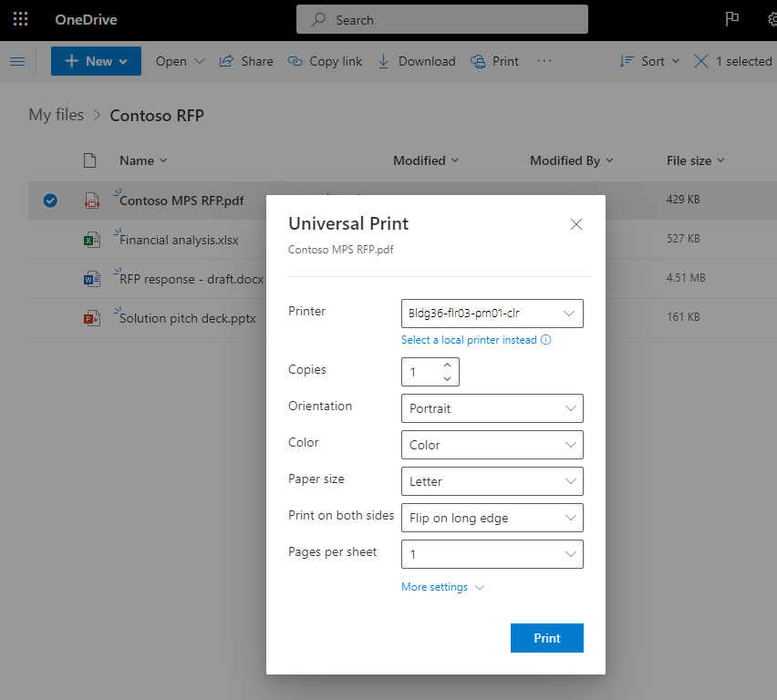Click the feedback flag icon
Image resolution: width=777 pixels, height=700 pixels.
731,19
